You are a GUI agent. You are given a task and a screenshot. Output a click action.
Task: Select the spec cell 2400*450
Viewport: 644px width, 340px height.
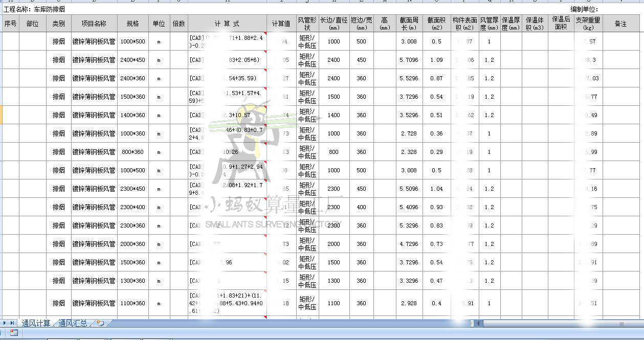tap(132, 60)
